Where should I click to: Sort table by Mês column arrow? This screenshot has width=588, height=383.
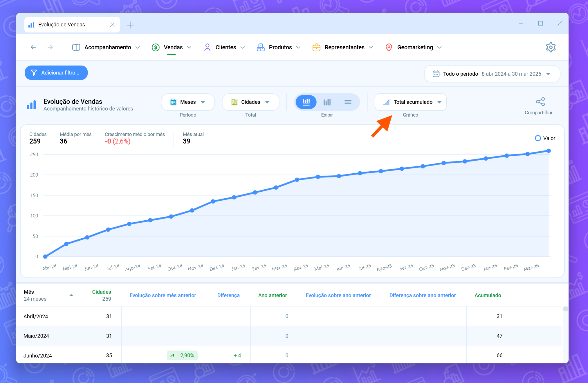pos(71,295)
